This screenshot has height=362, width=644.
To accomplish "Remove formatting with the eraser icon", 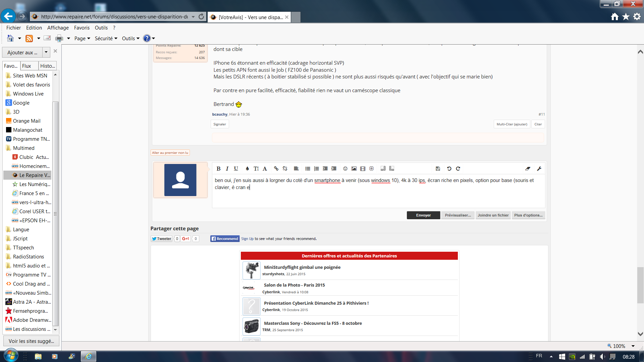I will pos(528,169).
